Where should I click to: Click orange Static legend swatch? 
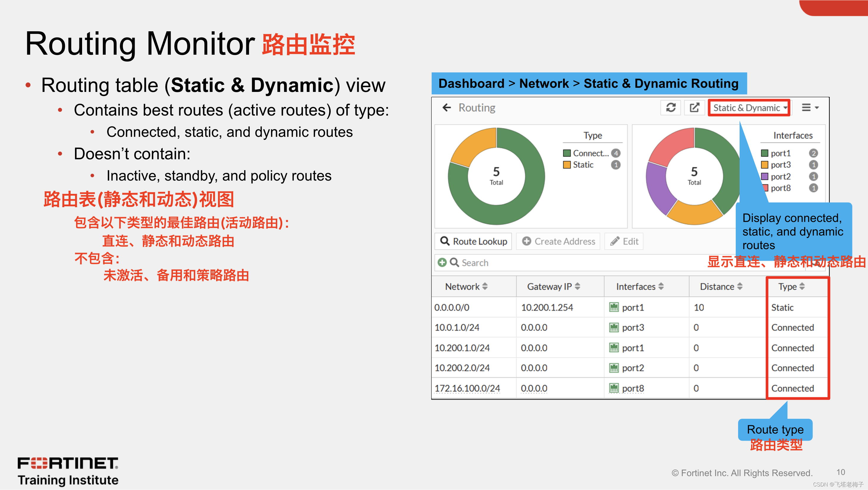[567, 165]
